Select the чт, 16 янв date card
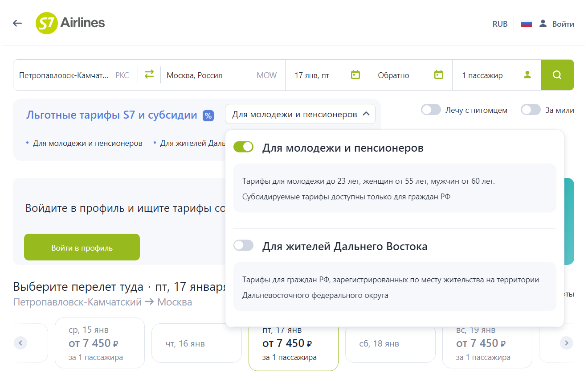 point(196,343)
